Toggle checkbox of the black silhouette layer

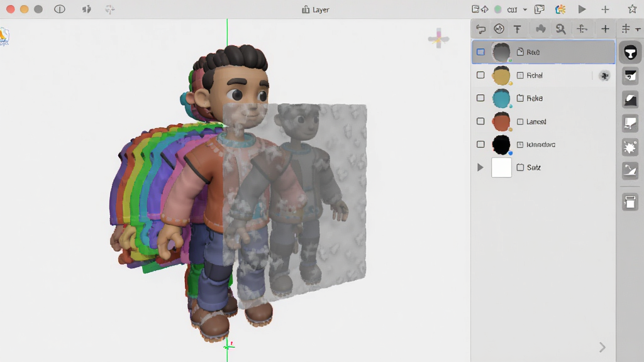(x=480, y=144)
